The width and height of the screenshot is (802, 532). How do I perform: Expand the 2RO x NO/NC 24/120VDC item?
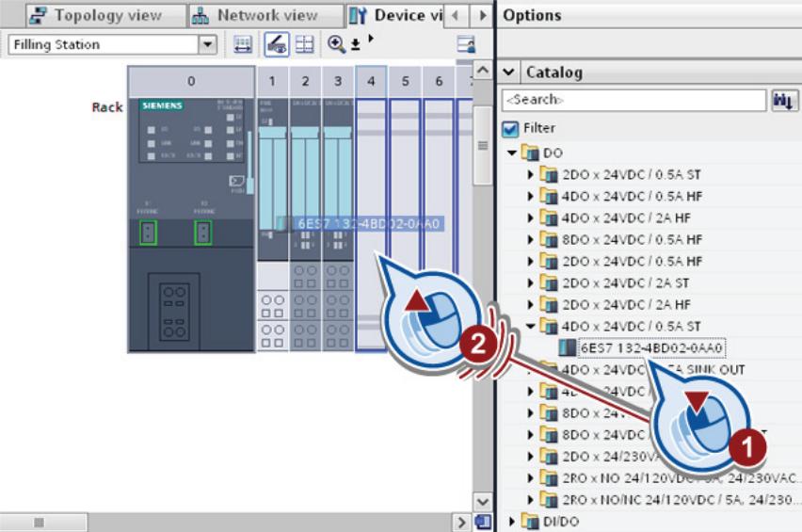click(530, 499)
